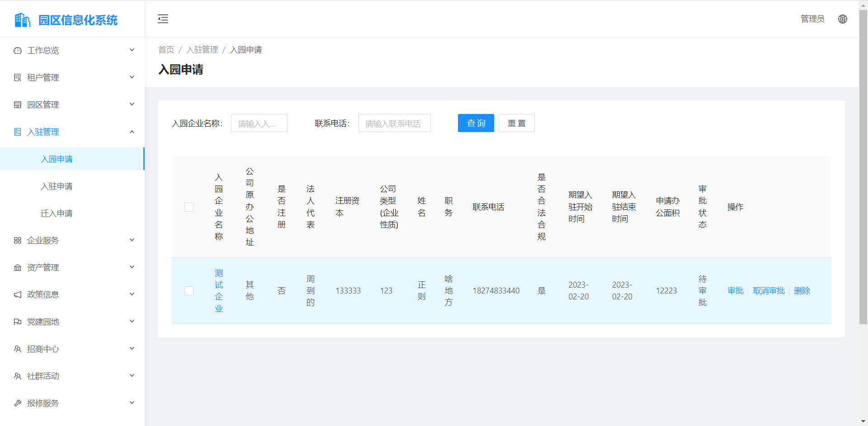Click the scrollbar down arrow

click(863, 421)
